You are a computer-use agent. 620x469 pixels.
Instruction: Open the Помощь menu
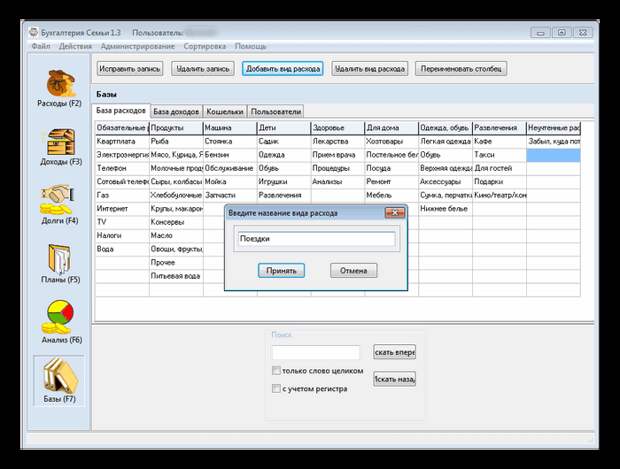[250, 46]
